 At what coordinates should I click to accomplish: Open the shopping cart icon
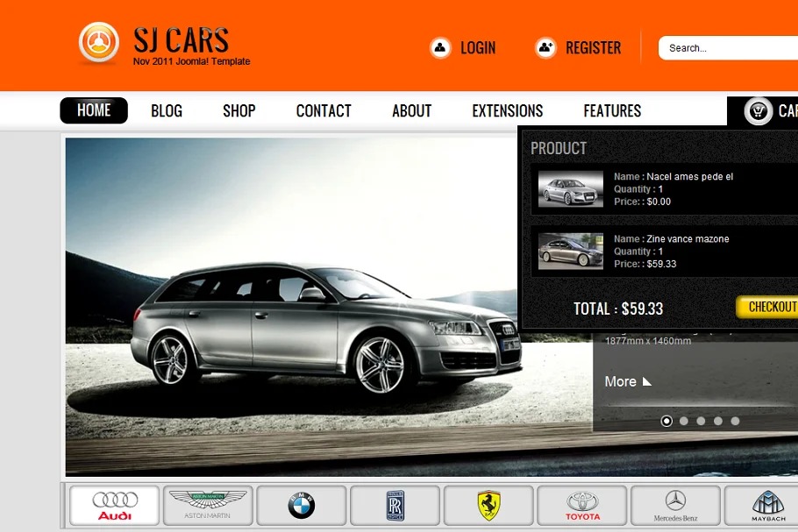click(x=758, y=111)
